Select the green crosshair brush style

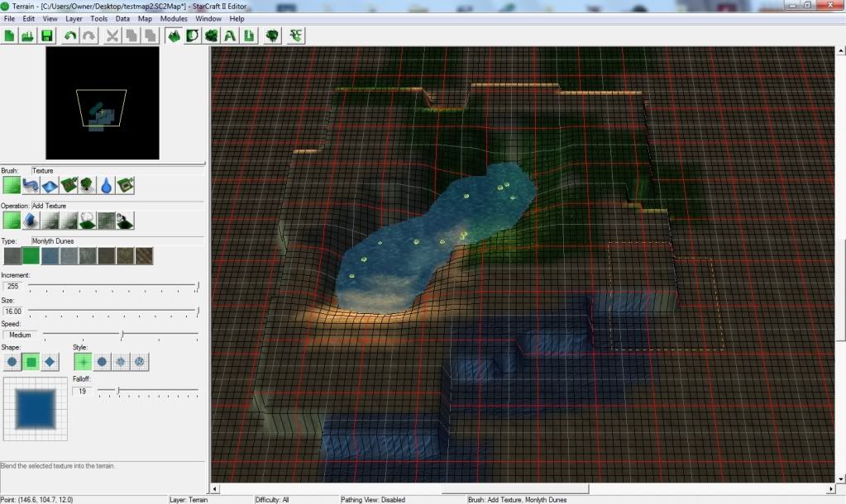(x=83, y=362)
